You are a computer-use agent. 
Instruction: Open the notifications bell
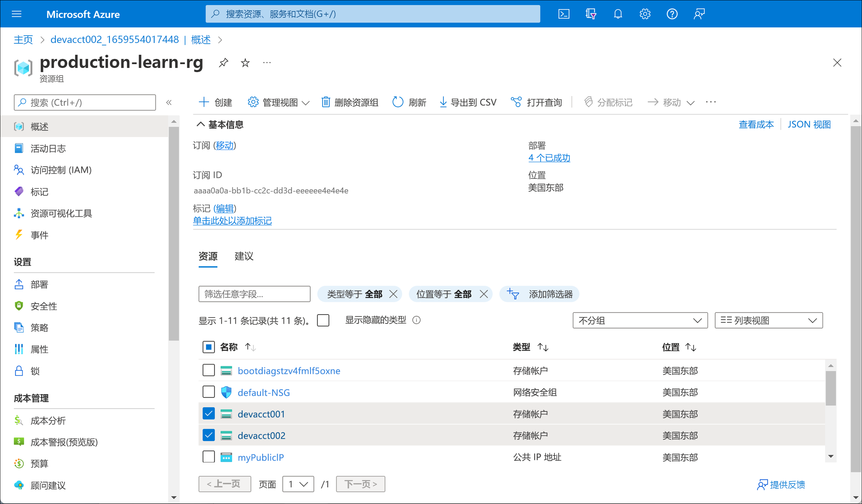(618, 14)
